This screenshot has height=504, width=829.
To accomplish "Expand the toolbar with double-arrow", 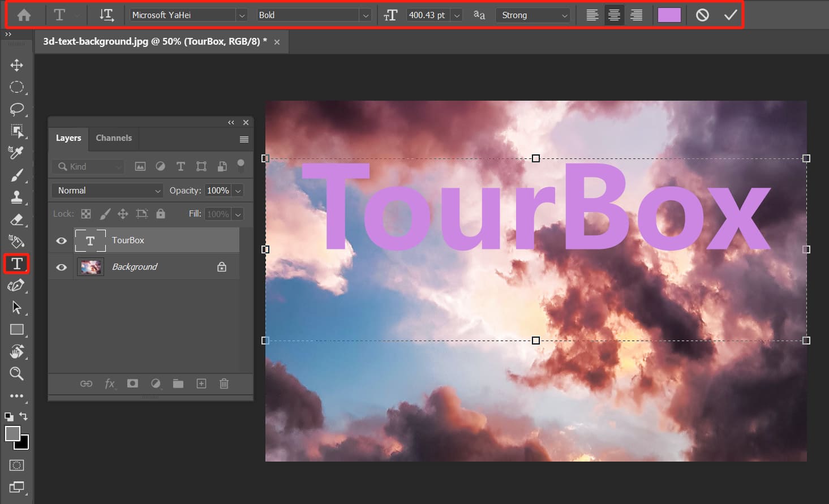I will point(8,35).
